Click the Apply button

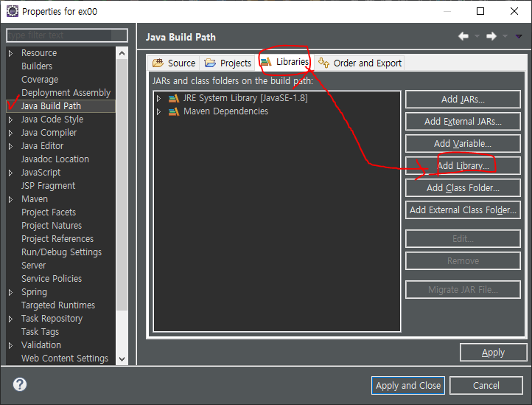[493, 353]
